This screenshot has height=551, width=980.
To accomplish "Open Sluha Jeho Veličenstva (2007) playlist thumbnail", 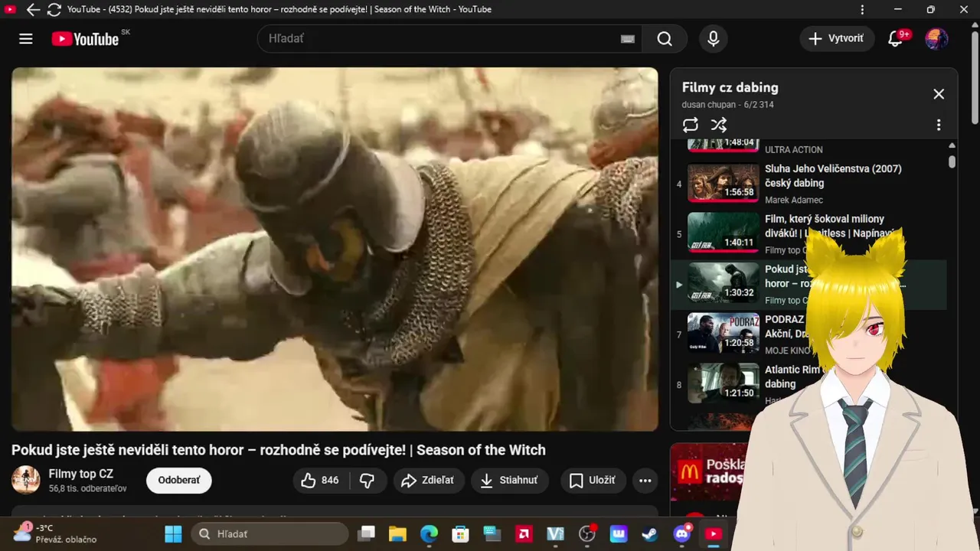I will point(723,183).
